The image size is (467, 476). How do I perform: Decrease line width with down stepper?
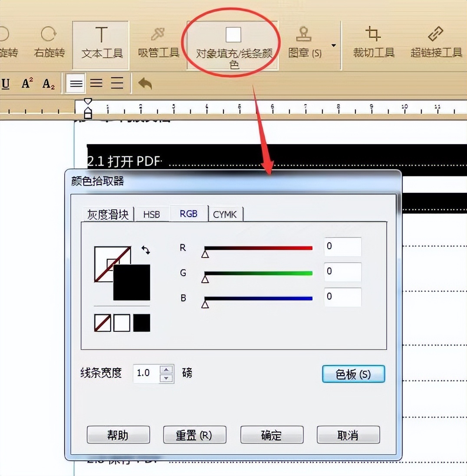tap(166, 378)
